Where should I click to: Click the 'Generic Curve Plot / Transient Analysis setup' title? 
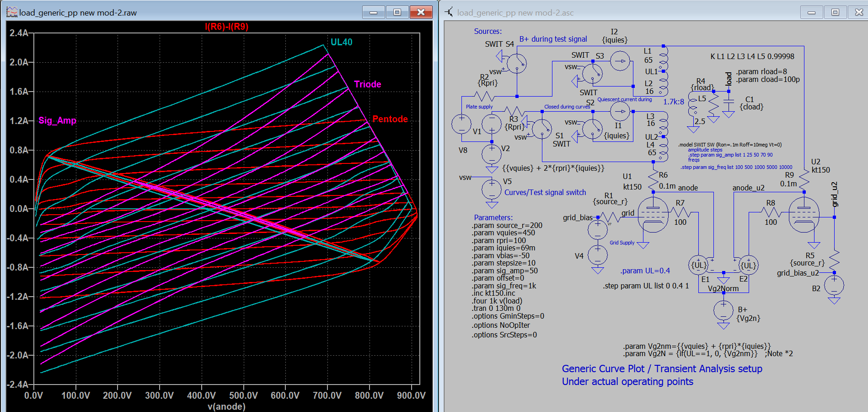pyautogui.click(x=662, y=369)
